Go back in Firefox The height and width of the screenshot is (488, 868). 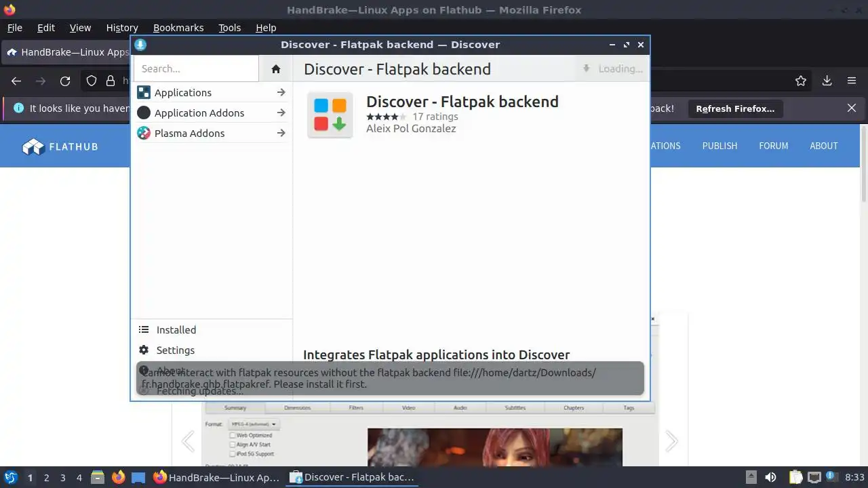tap(16, 81)
